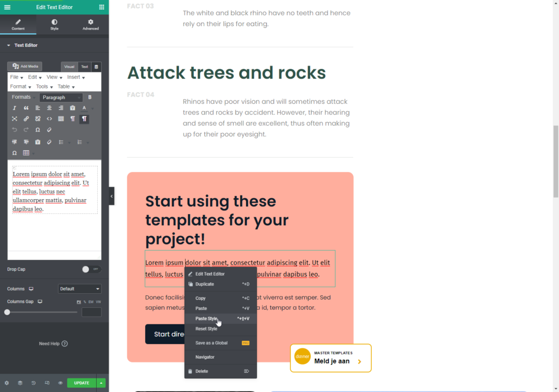The image size is (559, 392).
Task: Choose Paste Style from the context menu
Action: pyautogui.click(x=206, y=318)
